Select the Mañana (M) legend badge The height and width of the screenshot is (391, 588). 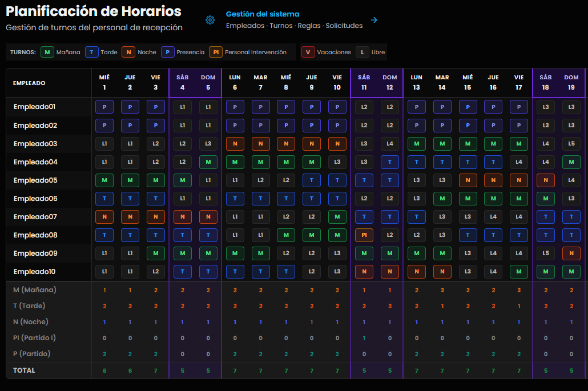(x=47, y=52)
